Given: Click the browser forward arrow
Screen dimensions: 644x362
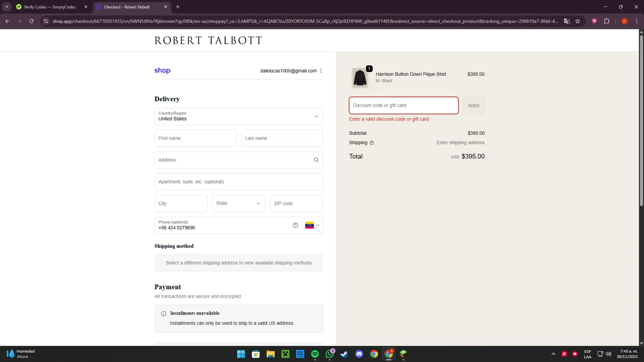Looking at the screenshot, I should click(x=19, y=21).
